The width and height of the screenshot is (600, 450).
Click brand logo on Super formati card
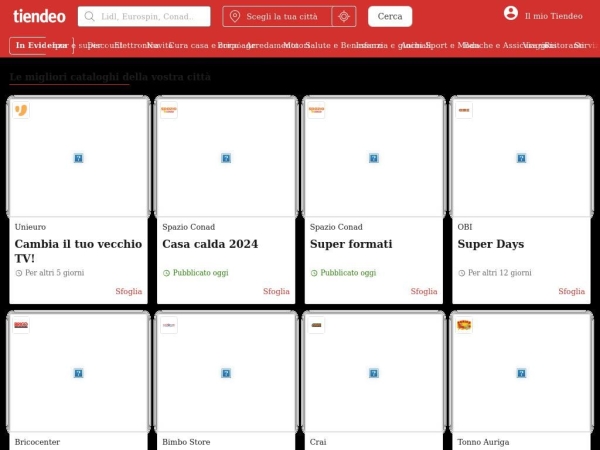pos(316,110)
